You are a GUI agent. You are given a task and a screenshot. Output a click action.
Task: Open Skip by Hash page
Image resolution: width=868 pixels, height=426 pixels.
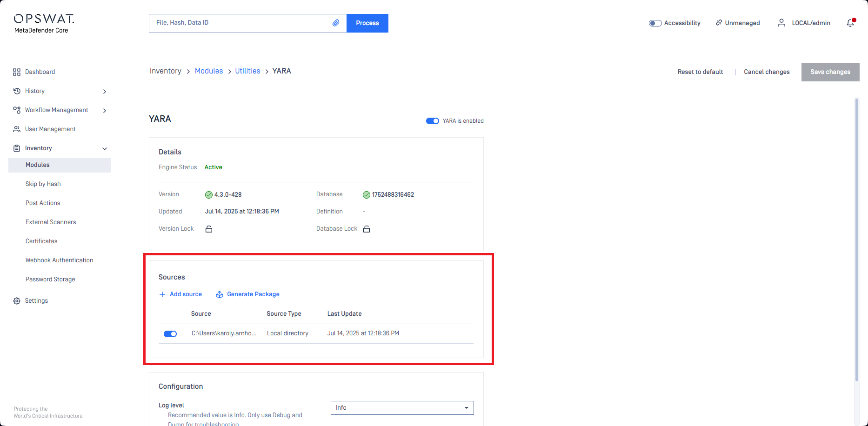click(43, 184)
